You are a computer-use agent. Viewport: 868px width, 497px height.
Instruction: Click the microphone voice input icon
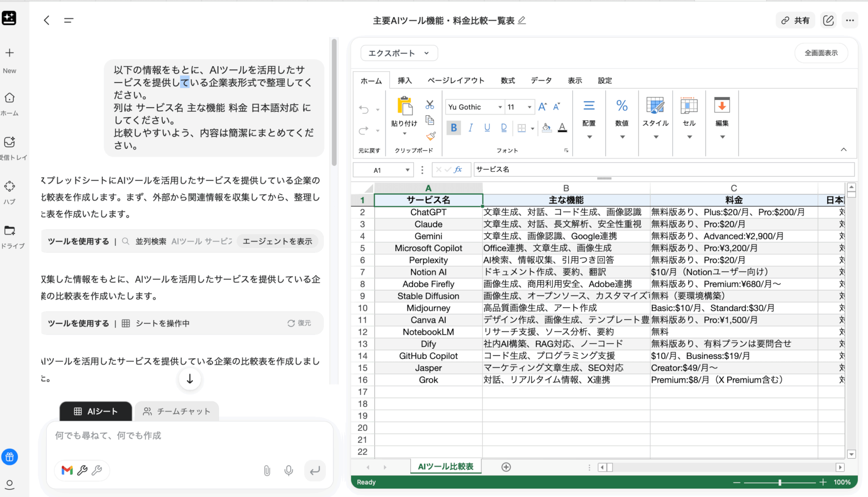pos(289,470)
